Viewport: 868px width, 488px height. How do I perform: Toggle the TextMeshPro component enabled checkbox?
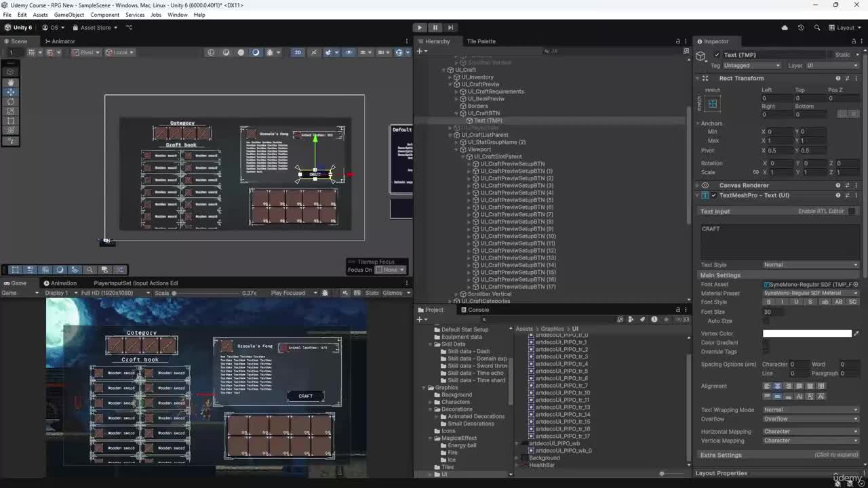pos(713,195)
